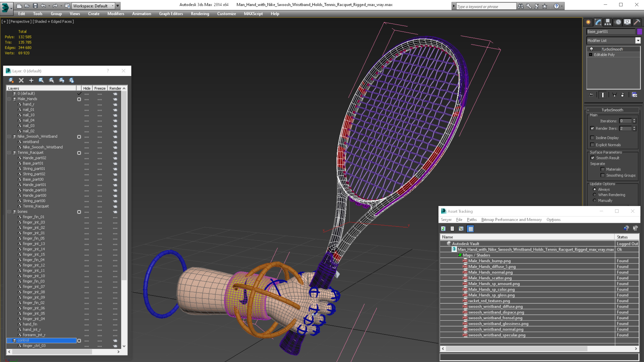Click the Base_part01 object color swatch
This screenshot has height=362, width=644.
click(639, 32)
